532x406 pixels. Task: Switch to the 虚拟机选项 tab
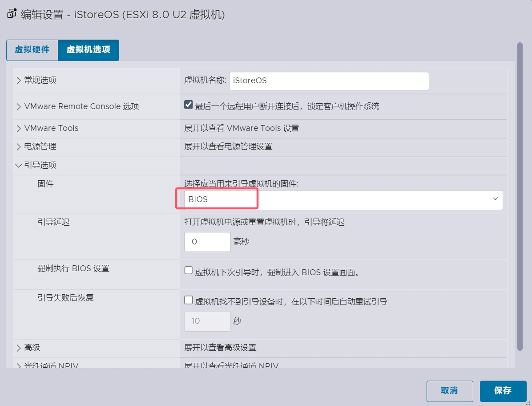coord(88,50)
